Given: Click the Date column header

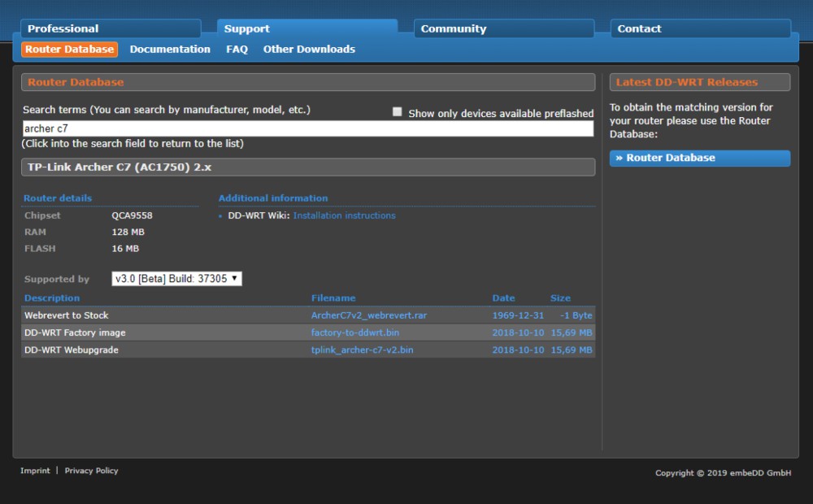Looking at the screenshot, I should click(x=503, y=298).
